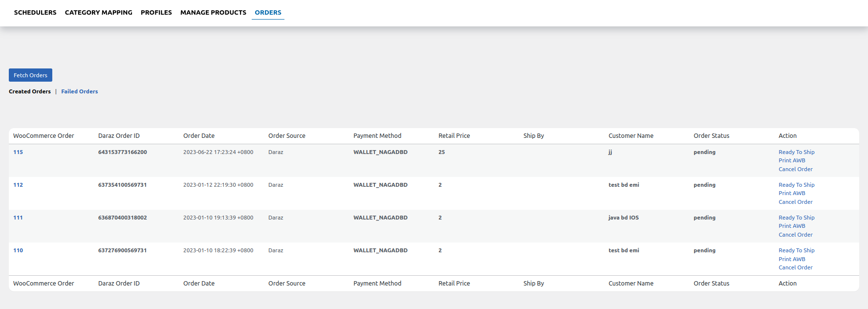Mark order 110 as Ready To Ship
This screenshot has width=868, height=309.
[796, 250]
